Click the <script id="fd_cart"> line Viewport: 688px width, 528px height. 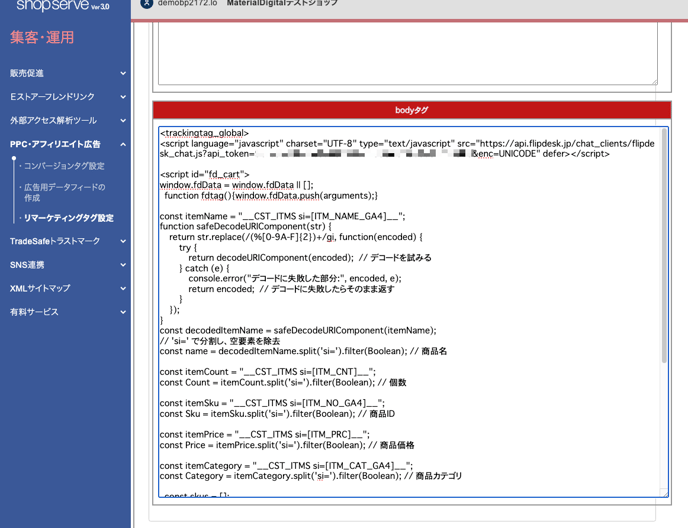point(204,175)
